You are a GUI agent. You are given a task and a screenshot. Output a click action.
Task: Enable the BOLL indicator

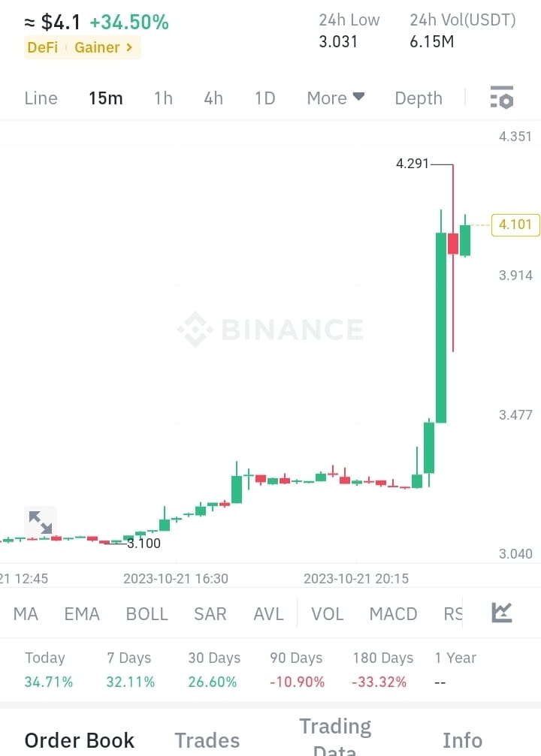(x=147, y=613)
